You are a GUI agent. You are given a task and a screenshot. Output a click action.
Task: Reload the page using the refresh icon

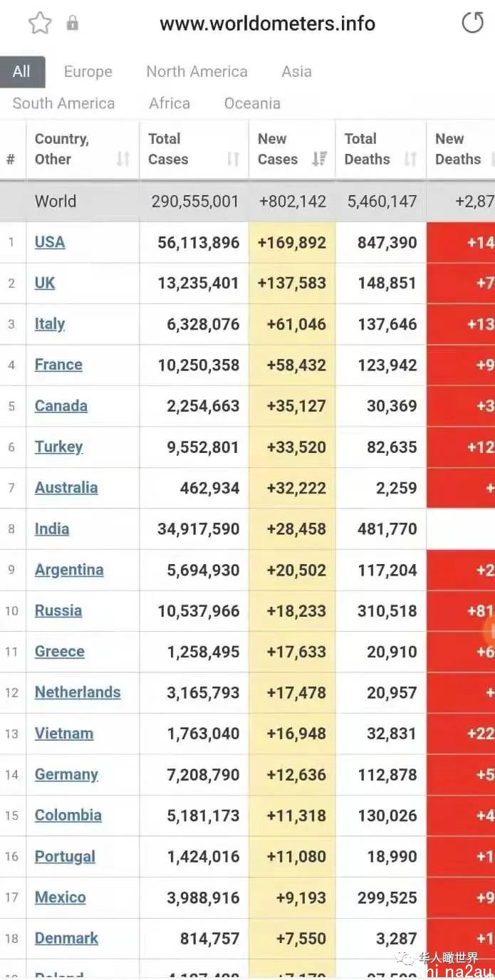[x=472, y=23]
